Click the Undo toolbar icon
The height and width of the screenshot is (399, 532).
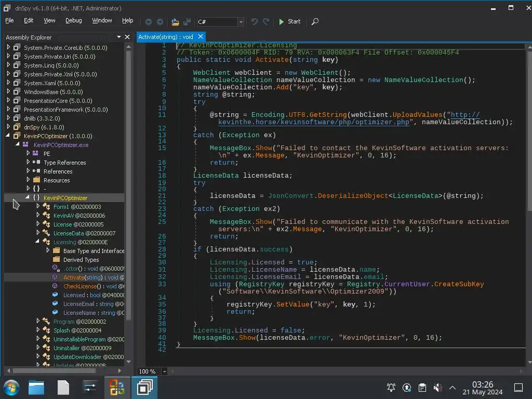coord(254,22)
